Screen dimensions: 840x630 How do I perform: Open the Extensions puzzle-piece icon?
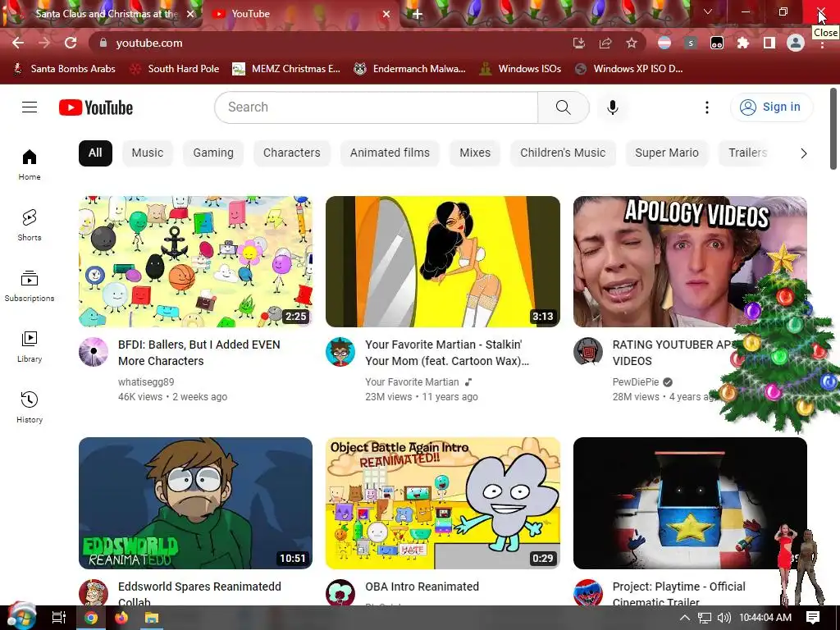[x=743, y=43]
